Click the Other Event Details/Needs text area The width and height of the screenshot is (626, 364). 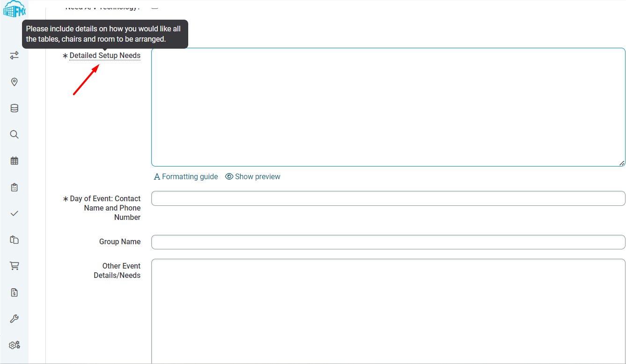click(388, 311)
